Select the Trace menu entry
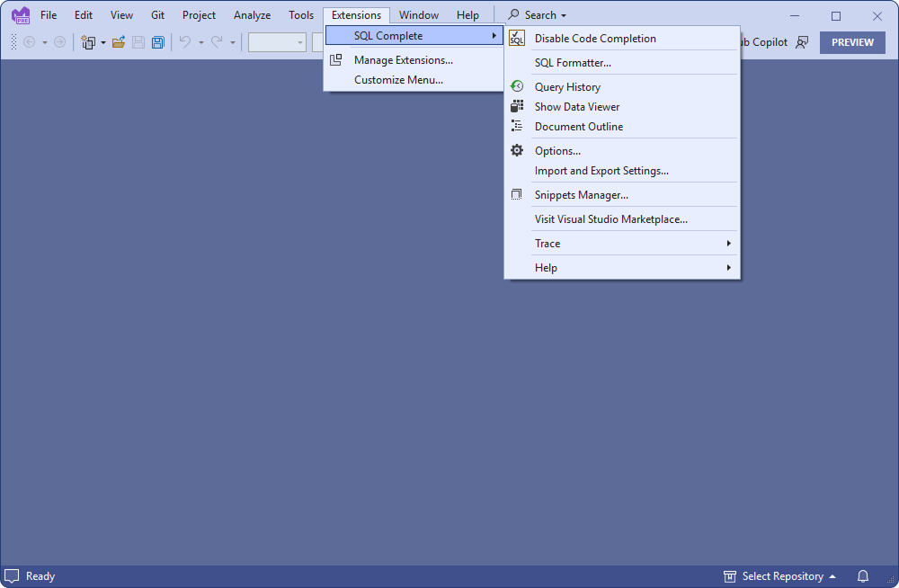The image size is (899, 588). point(622,244)
